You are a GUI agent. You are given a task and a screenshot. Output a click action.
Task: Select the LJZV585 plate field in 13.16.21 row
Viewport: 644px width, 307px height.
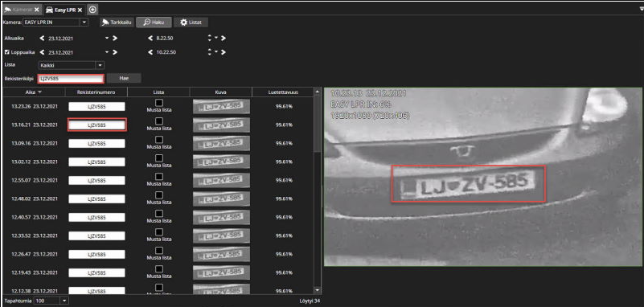[x=97, y=125]
